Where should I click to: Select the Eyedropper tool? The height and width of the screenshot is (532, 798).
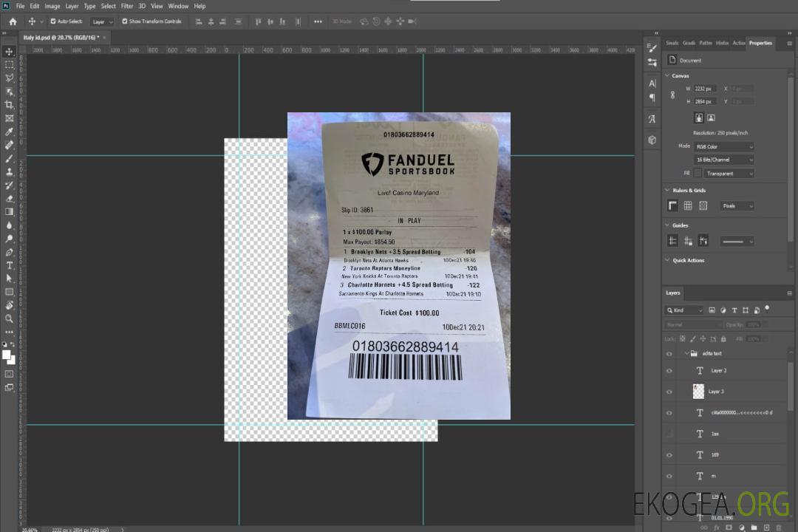[10, 132]
